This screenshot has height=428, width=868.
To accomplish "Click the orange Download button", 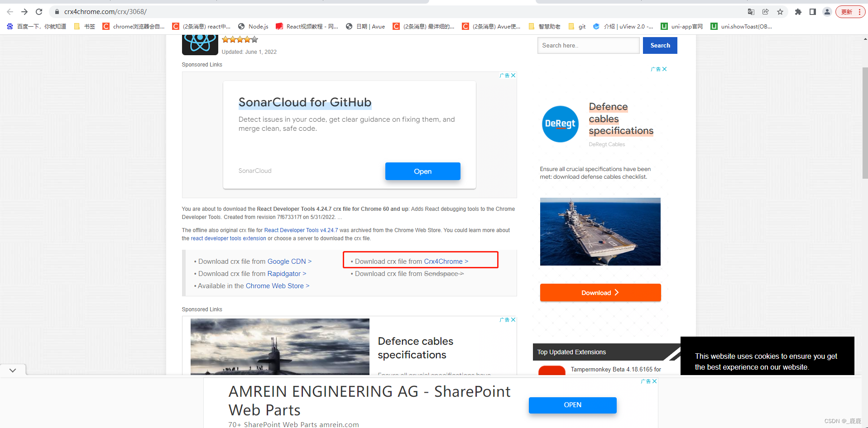I will [600, 293].
